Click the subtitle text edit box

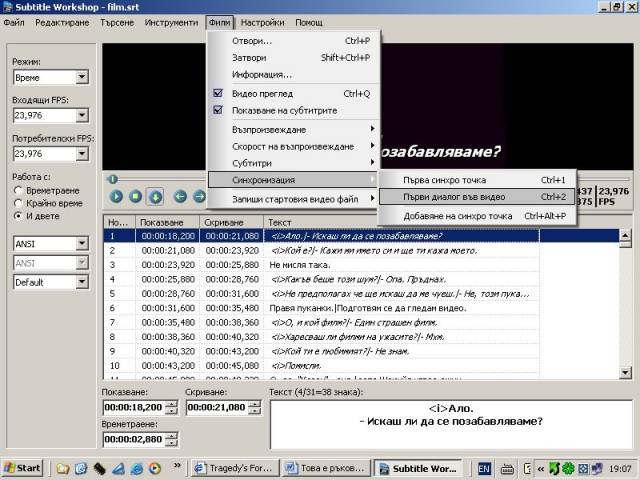(451, 424)
